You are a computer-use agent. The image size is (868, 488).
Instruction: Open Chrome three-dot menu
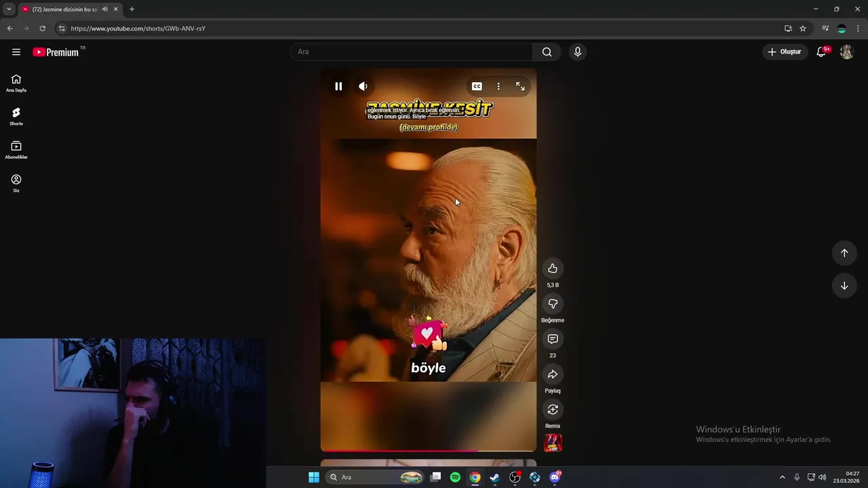(x=859, y=28)
